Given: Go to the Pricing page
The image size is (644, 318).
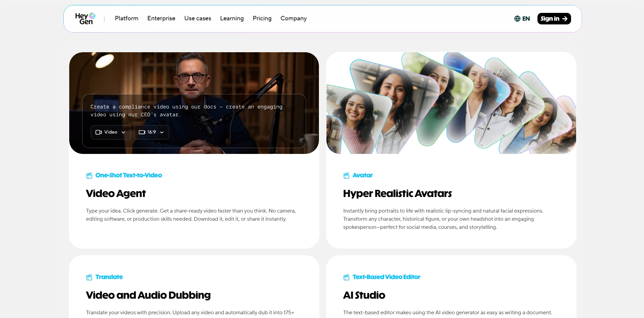Looking at the screenshot, I should [x=262, y=18].
